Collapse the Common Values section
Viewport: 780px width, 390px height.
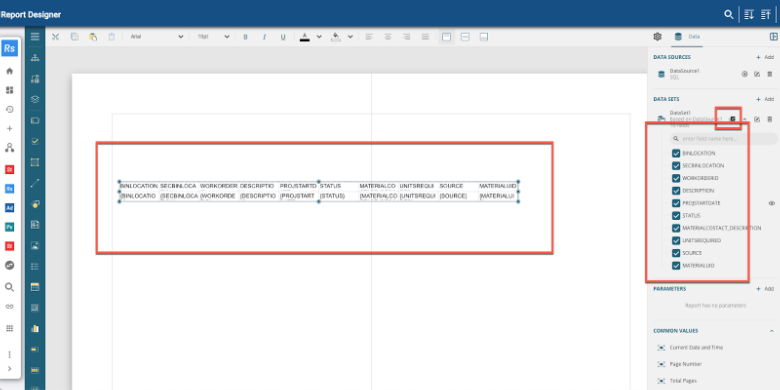tap(772, 331)
